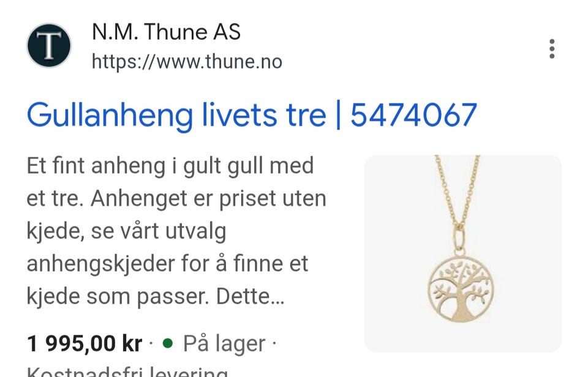Open the gold tree pendant product thumbnail
This screenshot has height=377, width=588.
coord(463,253)
